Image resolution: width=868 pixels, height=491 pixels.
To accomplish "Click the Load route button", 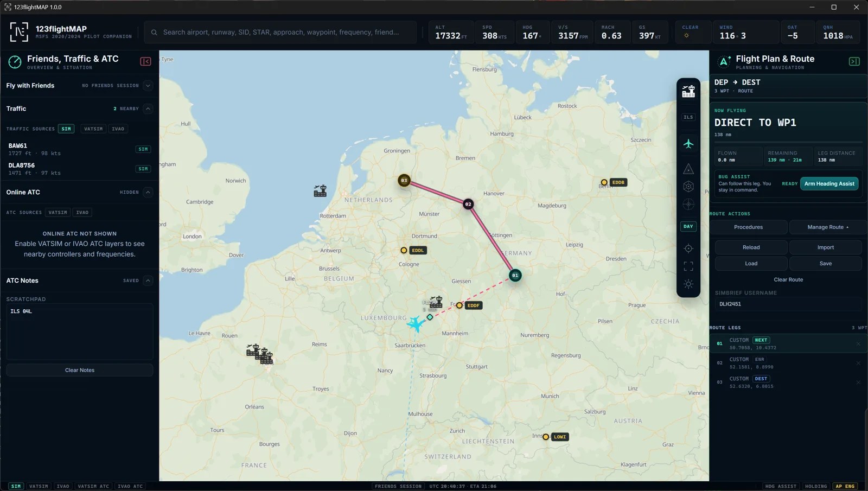I will click(751, 264).
